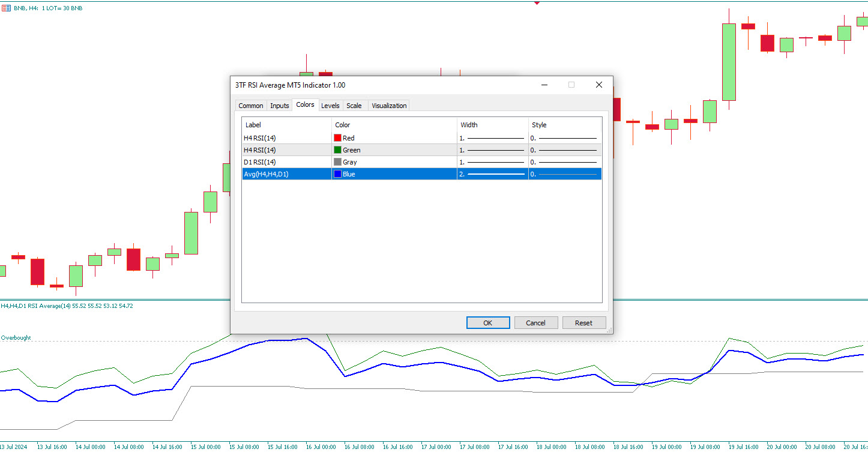Open the Blue color swatch for Avg(H4,H4,D1)

point(338,173)
